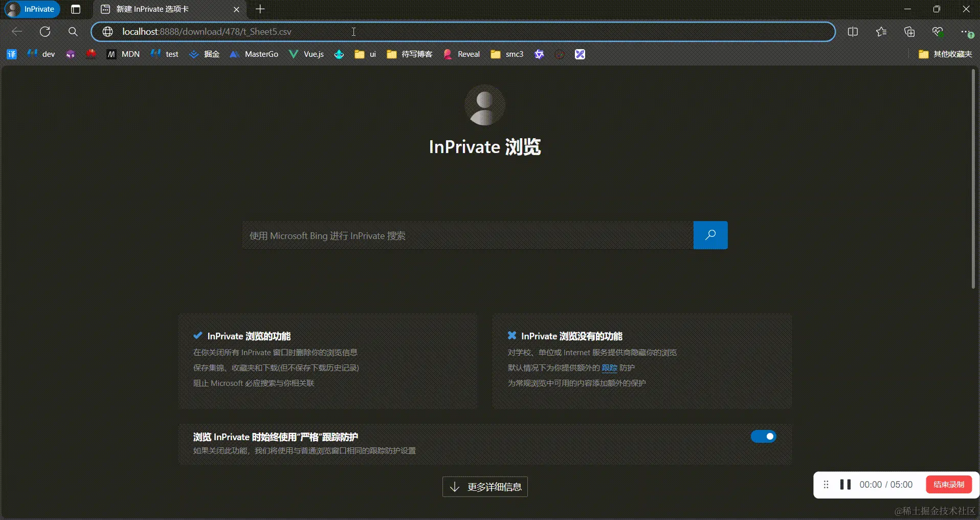Screen dimensions: 980x520
Task: Open the test bookmark
Action: (x=165, y=54)
